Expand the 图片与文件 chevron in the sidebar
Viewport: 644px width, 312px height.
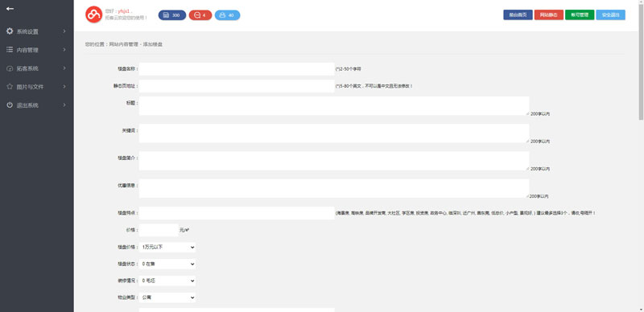pyautogui.click(x=64, y=87)
